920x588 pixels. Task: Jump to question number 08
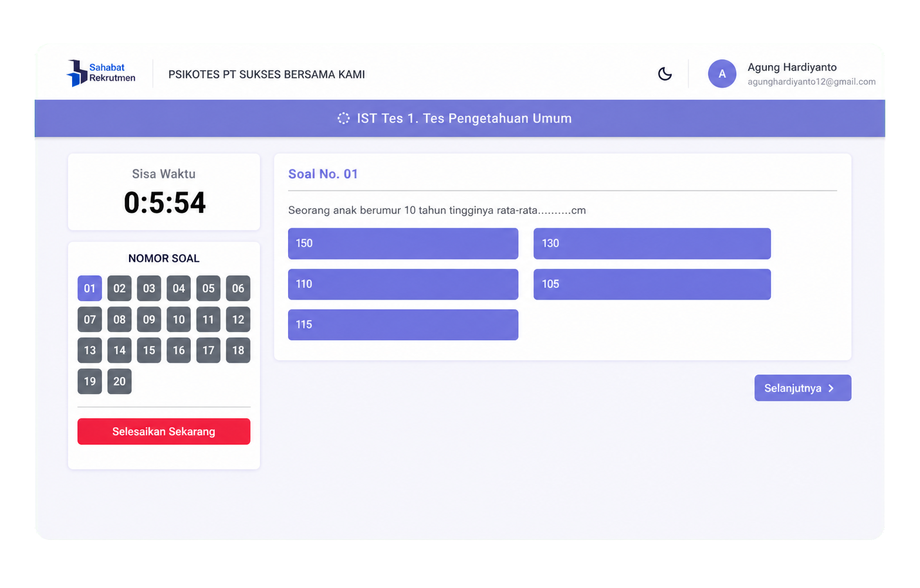point(119,320)
